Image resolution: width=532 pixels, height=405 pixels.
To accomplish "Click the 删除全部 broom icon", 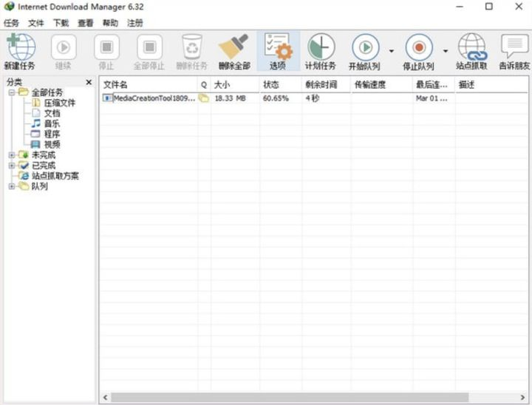I will [234, 50].
